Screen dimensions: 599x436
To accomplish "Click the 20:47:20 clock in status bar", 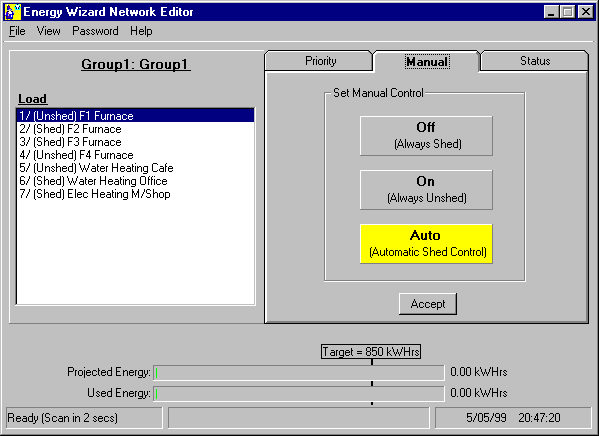I will pyautogui.click(x=539, y=418).
